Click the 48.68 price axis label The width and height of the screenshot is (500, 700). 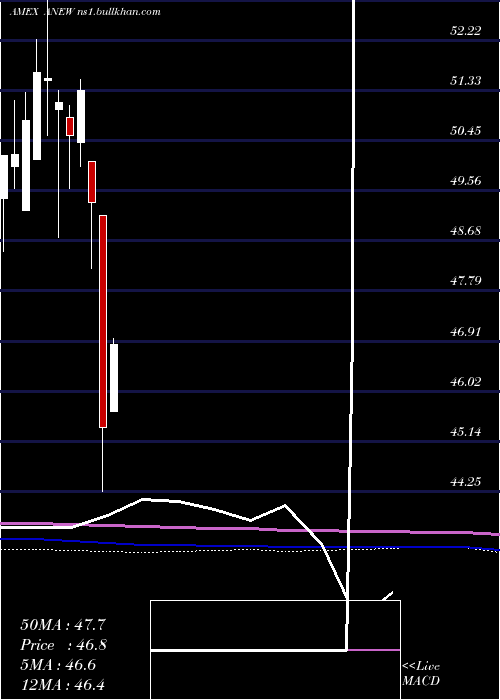[x=466, y=231]
